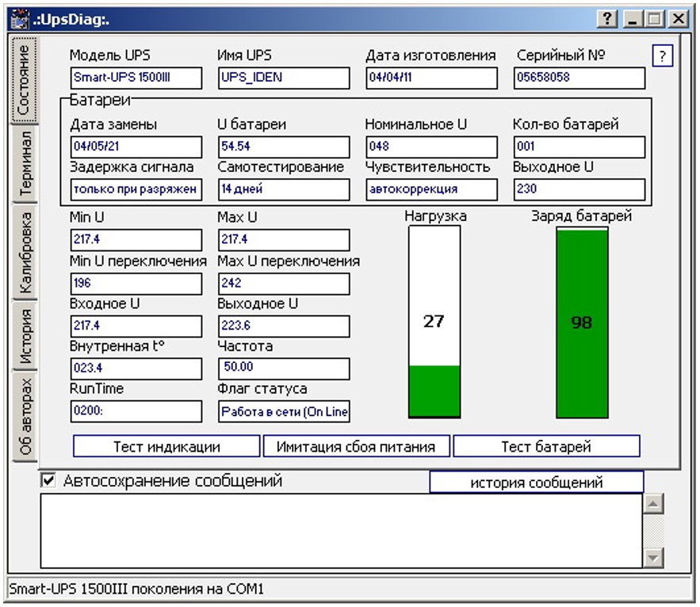Screen dimensions: 700x607
Task: Click the Заряд батарей charge bar showing 98
Action: point(582,323)
